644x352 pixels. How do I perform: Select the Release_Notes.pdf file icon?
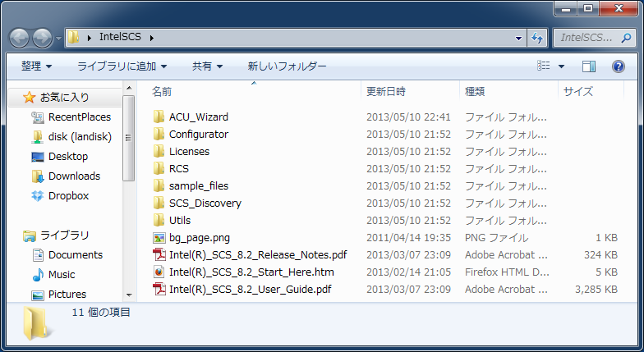coord(159,254)
